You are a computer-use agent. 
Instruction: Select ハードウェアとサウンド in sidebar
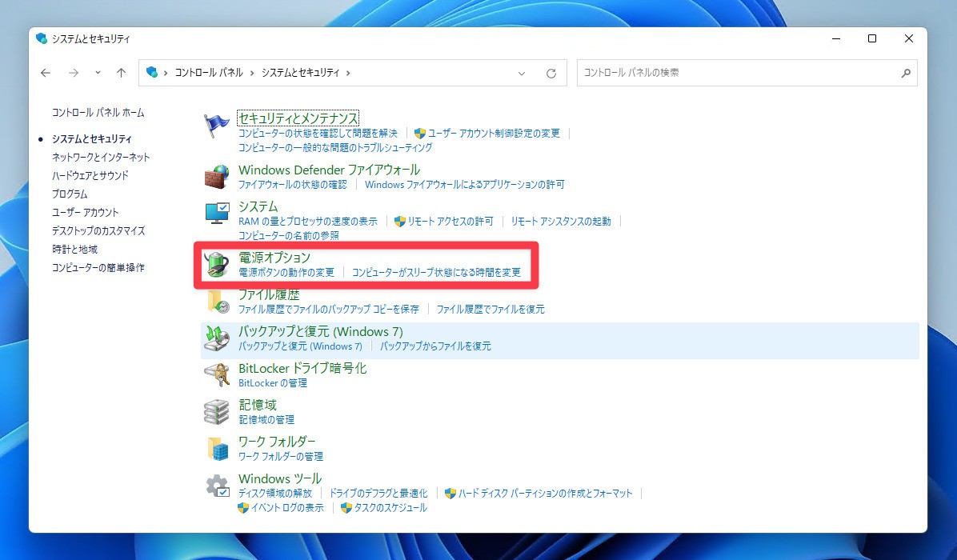click(90, 175)
